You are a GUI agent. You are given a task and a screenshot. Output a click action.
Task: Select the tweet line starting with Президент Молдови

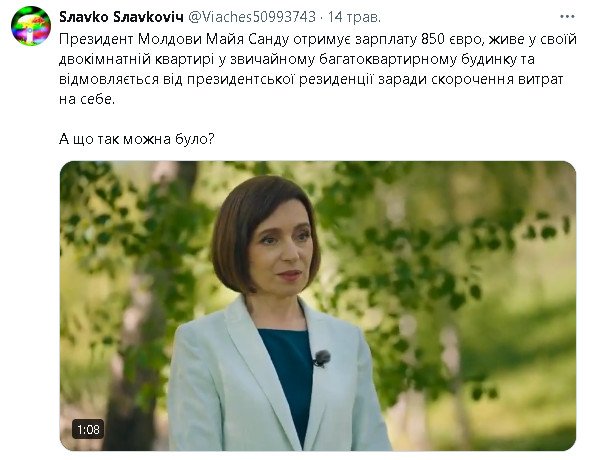click(x=318, y=39)
